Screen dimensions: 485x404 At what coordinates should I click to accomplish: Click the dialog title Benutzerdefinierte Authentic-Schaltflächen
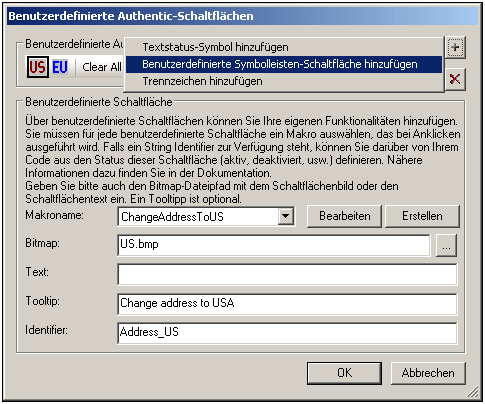click(x=131, y=16)
